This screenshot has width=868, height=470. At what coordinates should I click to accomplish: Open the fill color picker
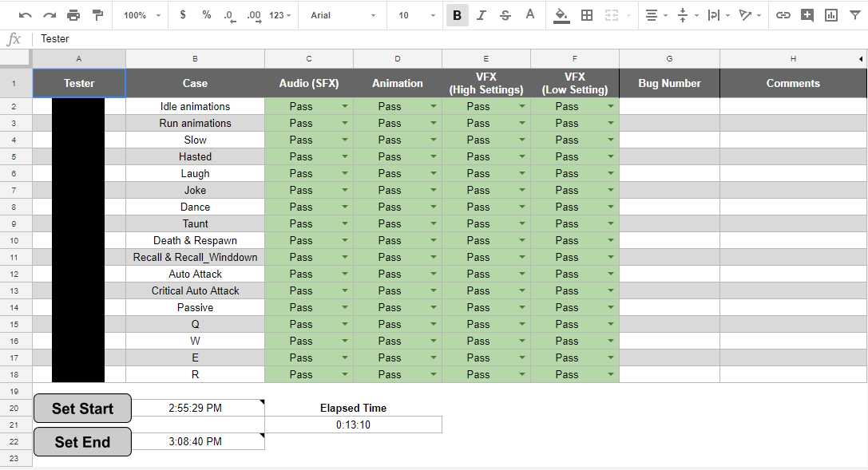point(561,15)
